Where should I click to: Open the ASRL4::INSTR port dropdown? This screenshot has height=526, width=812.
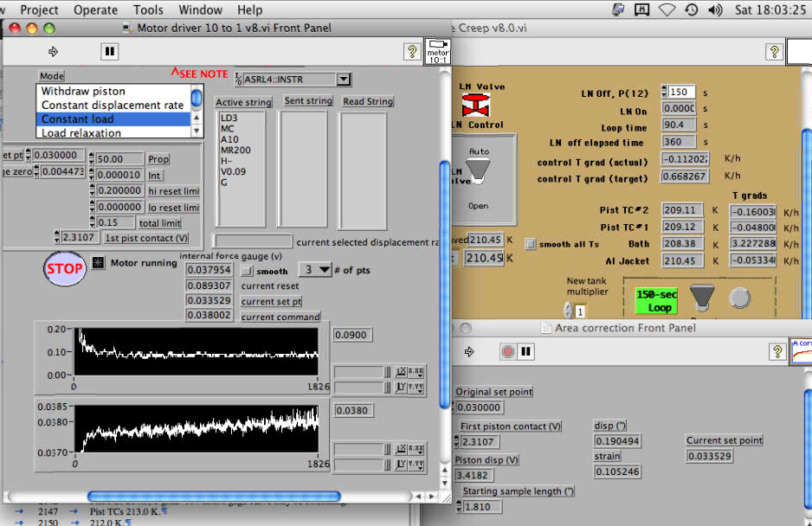(x=344, y=80)
